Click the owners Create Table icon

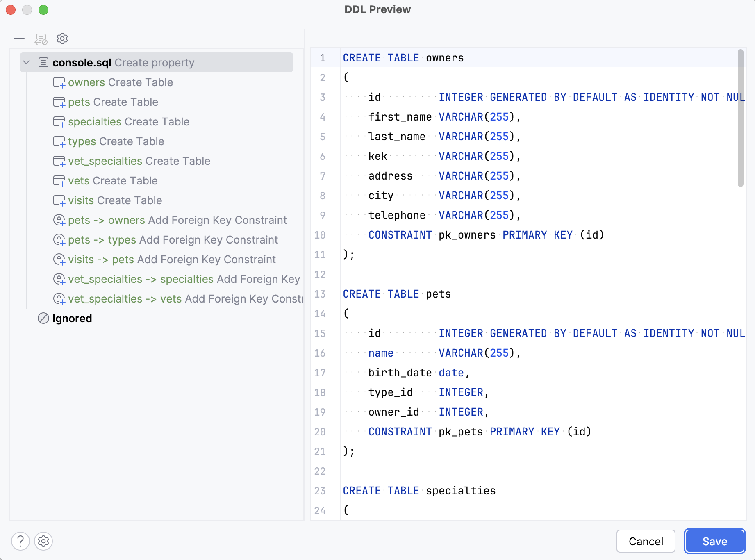pos(59,82)
